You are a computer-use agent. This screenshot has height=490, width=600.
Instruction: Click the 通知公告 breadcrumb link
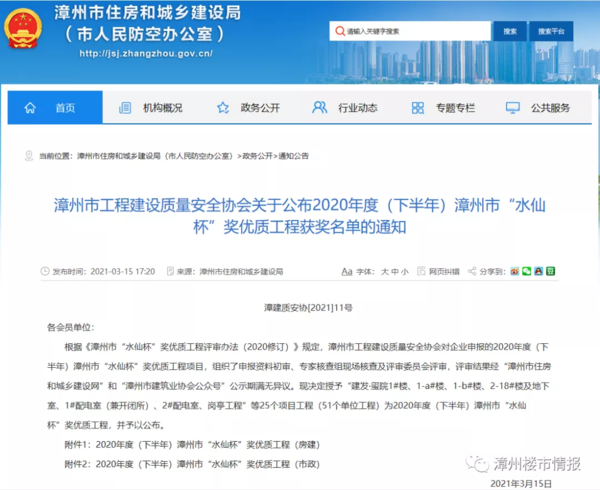click(295, 157)
